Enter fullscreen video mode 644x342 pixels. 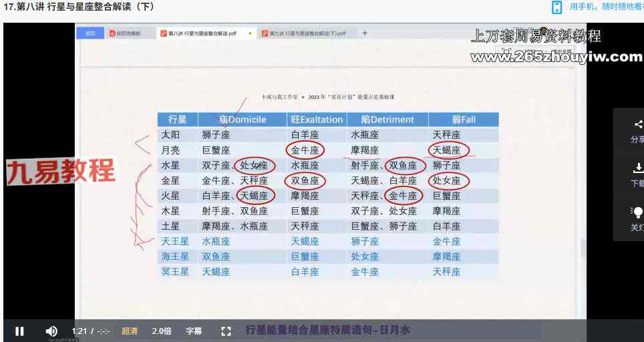tap(226, 331)
